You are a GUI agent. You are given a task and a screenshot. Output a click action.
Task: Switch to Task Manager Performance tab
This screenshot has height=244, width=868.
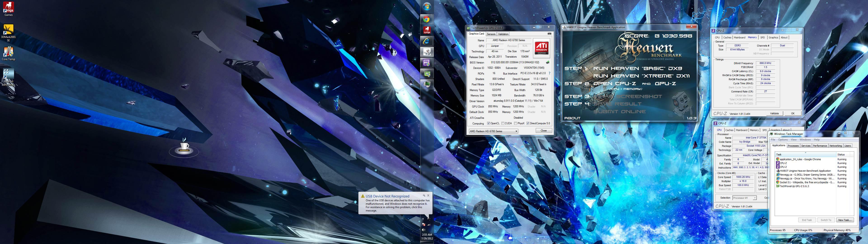point(820,145)
